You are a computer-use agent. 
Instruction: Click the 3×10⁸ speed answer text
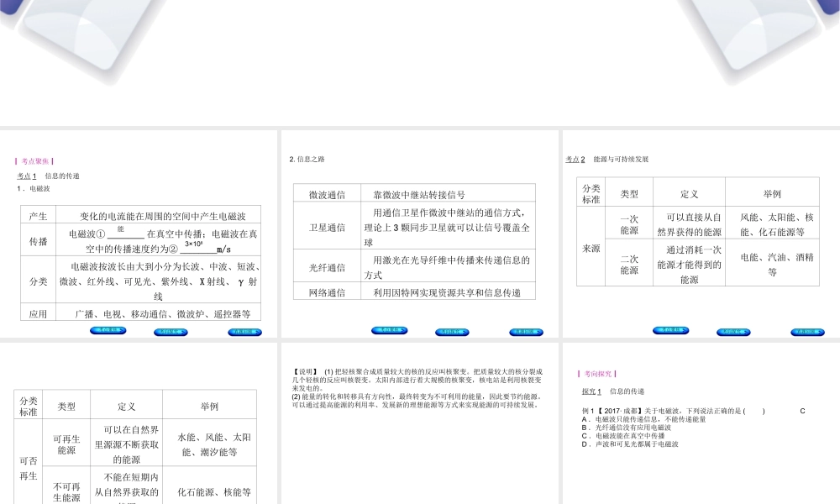coord(193,244)
